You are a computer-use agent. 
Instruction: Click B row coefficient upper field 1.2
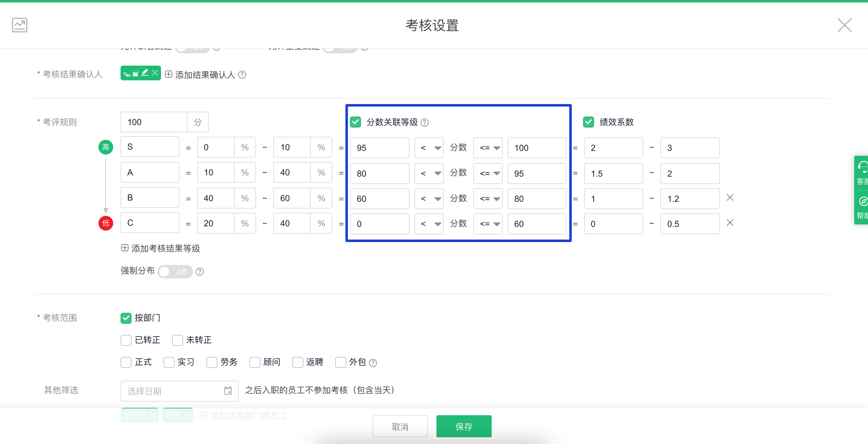(x=690, y=199)
